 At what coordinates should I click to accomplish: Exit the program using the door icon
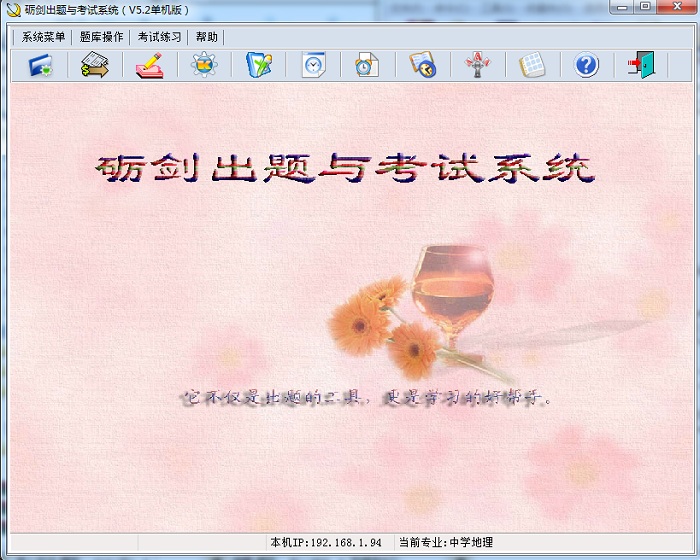640,66
